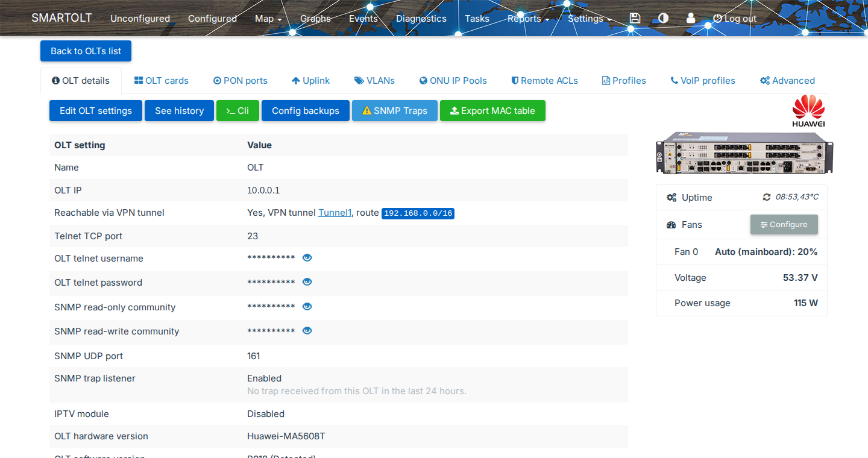Go to Unconfigured ONUs

[140, 19]
